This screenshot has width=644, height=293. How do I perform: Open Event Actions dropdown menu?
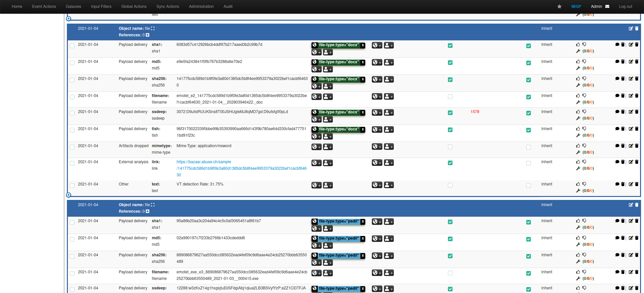44,7
